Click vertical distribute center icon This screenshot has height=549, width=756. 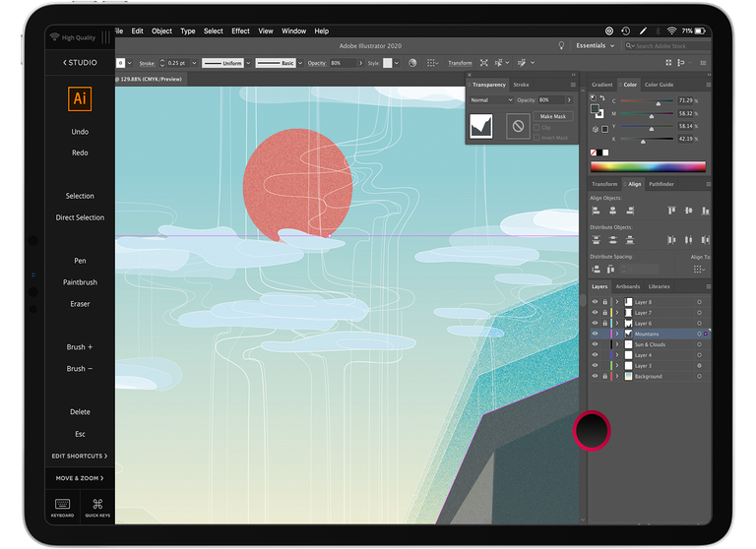613,239
